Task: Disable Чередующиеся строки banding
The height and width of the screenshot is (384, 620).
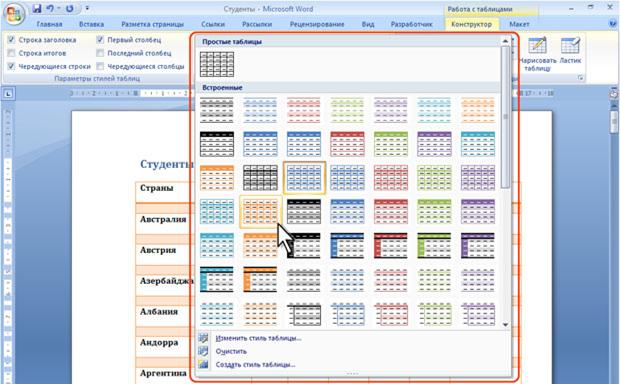Action: point(11,66)
